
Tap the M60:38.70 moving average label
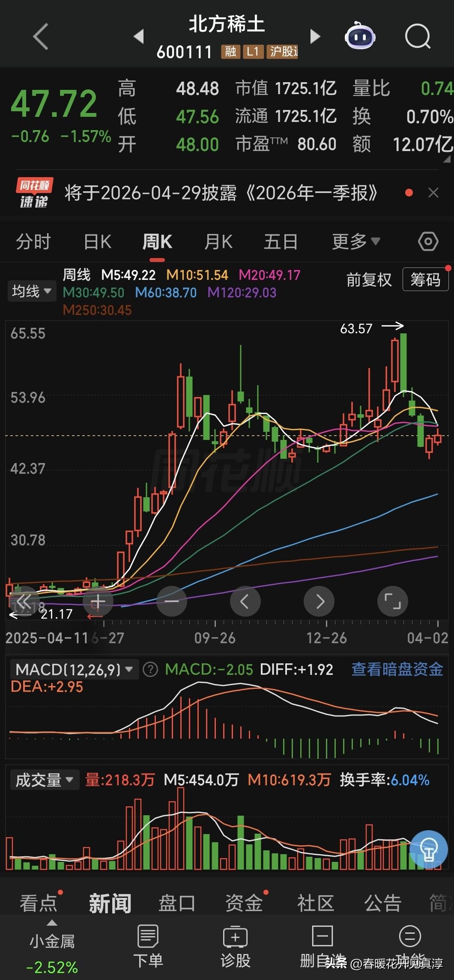166,293
